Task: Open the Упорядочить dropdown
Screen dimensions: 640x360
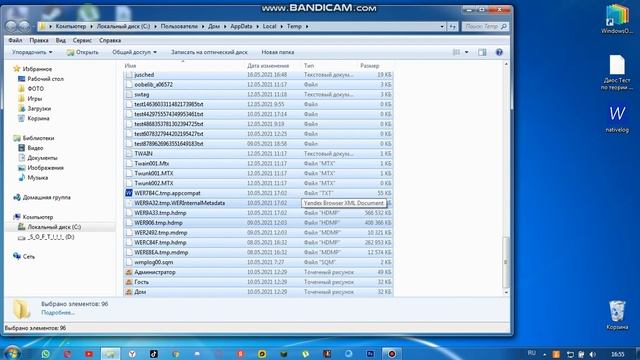Action: [x=32, y=52]
